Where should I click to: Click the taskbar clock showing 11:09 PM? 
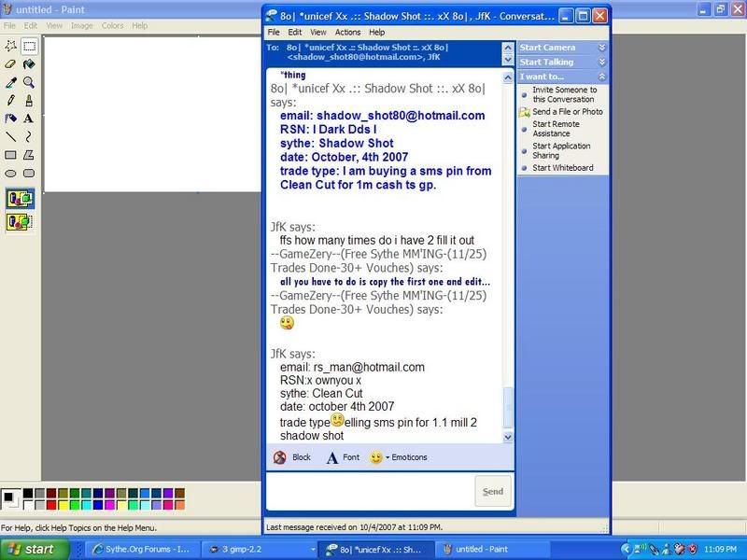click(x=720, y=549)
